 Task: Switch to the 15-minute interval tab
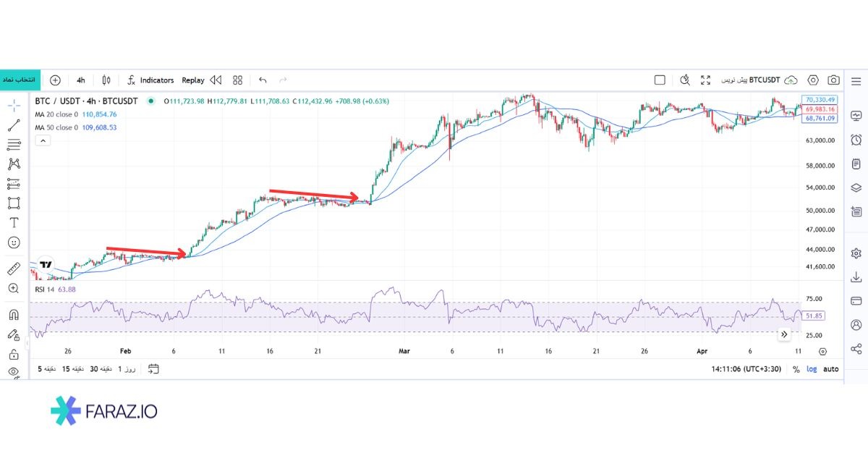[x=72, y=369]
